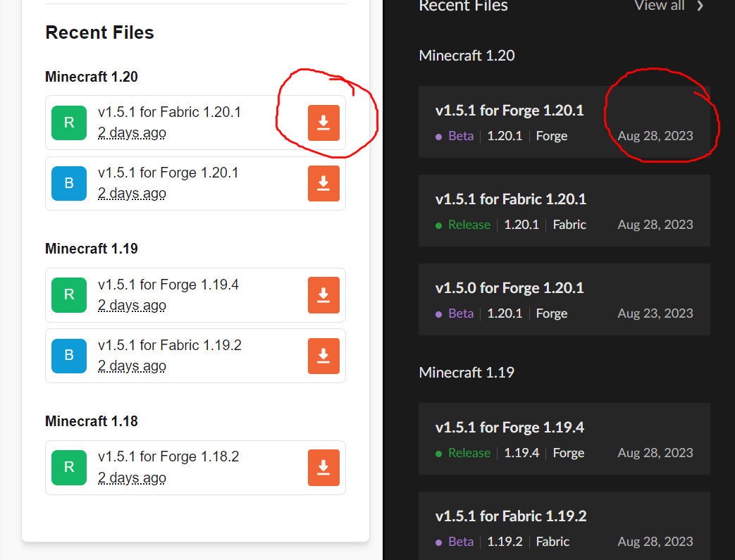The image size is (735, 560).
Task: Expand recent files with chevron arrow
Action: pos(700,6)
